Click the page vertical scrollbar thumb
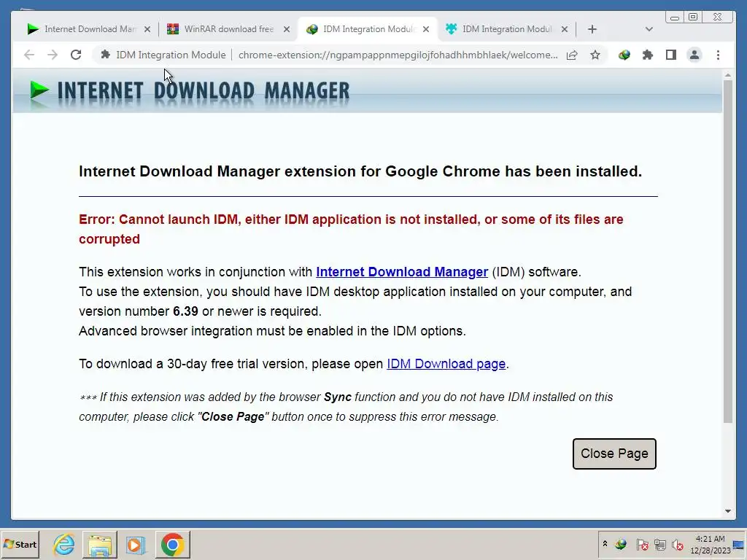Image resolution: width=747 pixels, height=560 pixels. tap(727, 251)
